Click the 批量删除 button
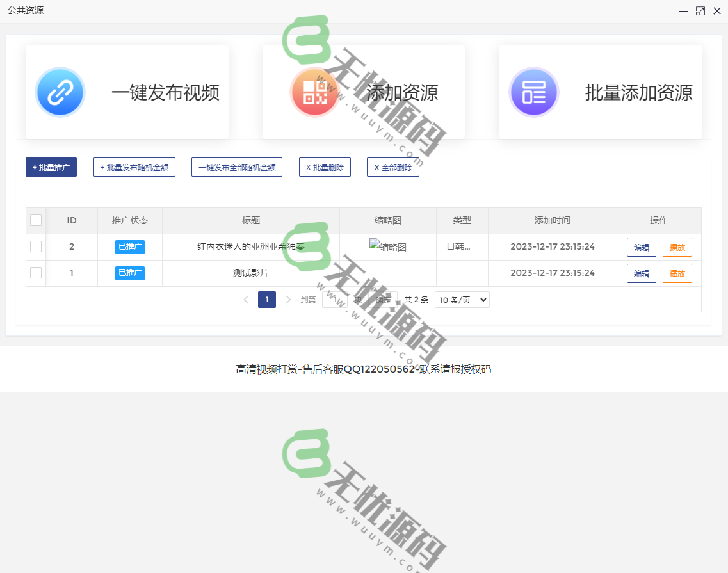This screenshot has width=728, height=573. tap(325, 166)
